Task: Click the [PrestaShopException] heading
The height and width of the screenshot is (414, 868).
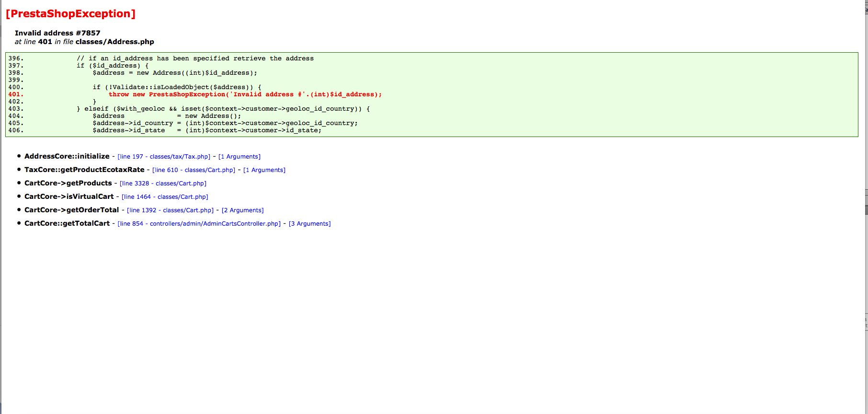Action: click(x=70, y=13)
